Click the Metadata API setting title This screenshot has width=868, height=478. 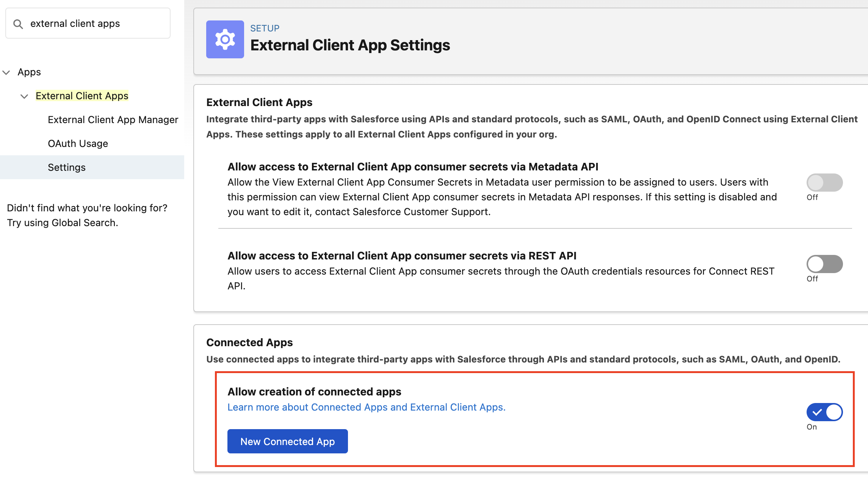[412, 167]
